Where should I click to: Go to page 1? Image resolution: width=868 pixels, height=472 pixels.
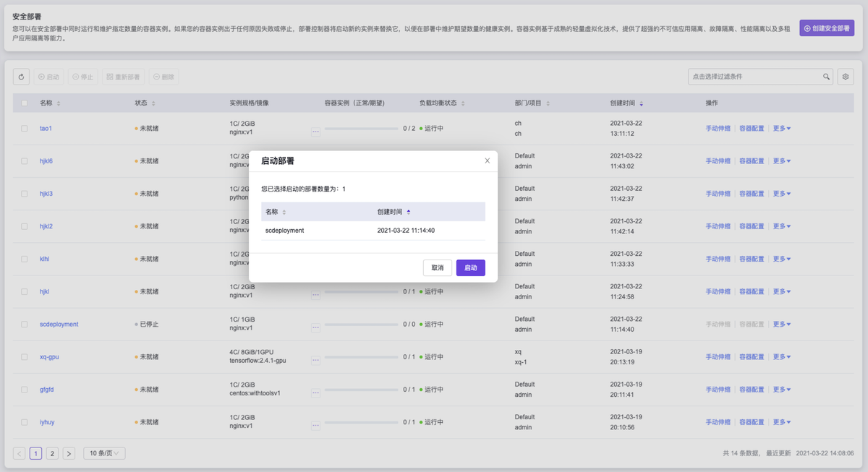point(35,453)
